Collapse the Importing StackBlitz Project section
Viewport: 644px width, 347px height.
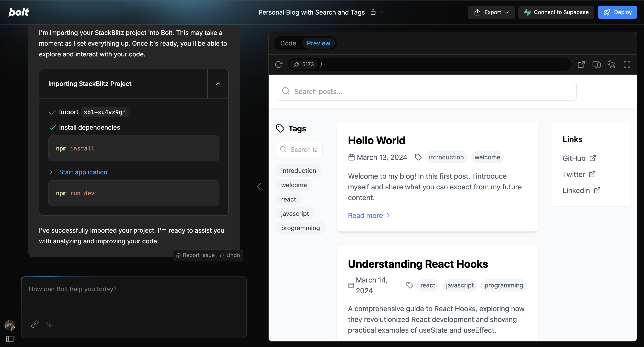tap(218, 84)
